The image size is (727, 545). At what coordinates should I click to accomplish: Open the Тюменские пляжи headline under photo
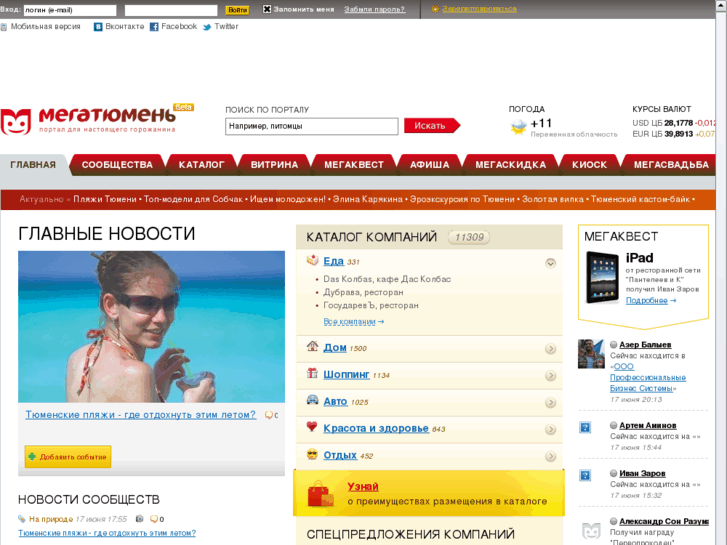click(140, 415)
